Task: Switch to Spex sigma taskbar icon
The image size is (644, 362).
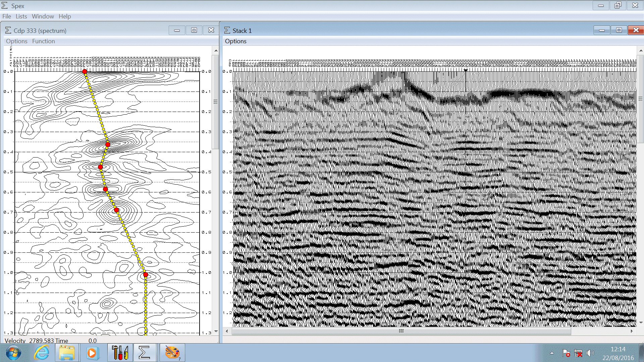Action: click(144, 353)
